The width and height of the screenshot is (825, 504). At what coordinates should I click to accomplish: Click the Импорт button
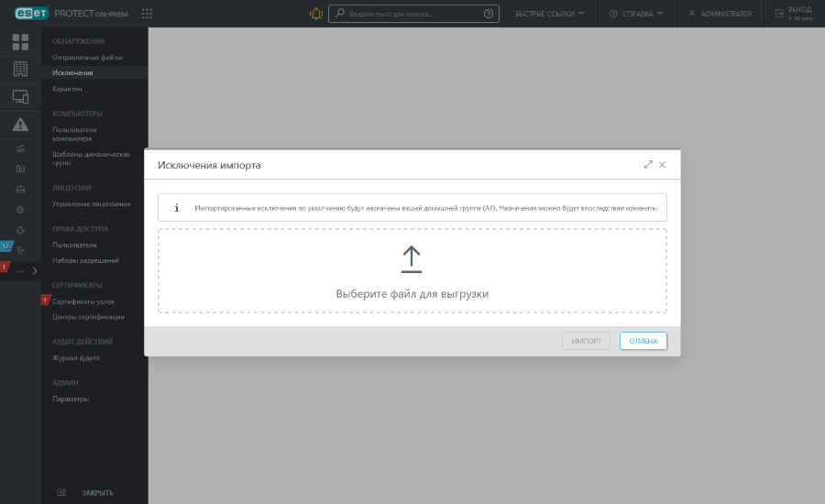click(586, 341)
